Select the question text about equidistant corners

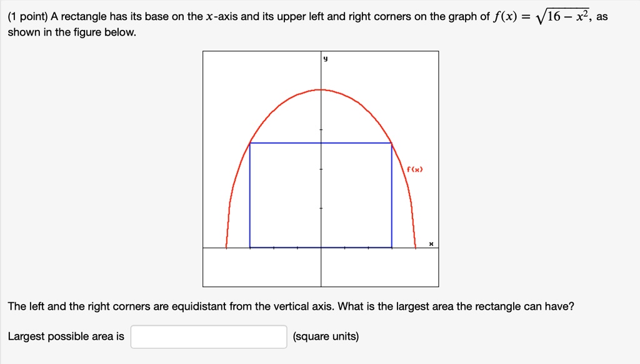point(291,306)
